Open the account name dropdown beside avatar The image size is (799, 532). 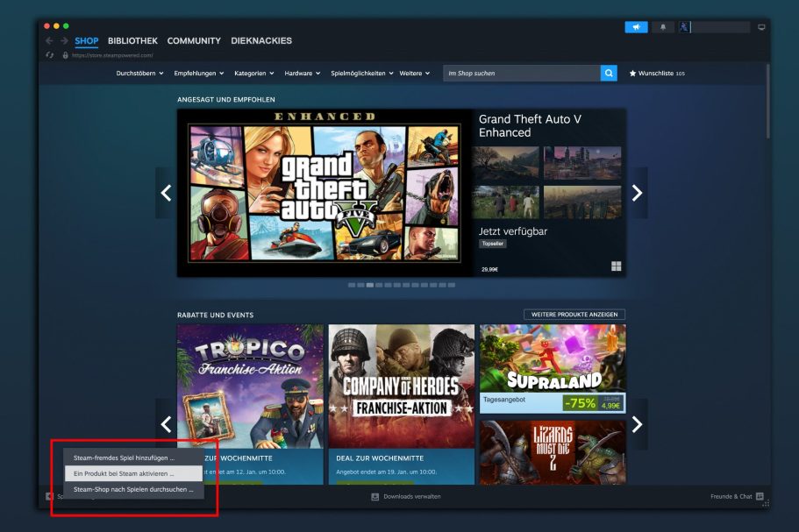pyautogui.click(x=720, y=27)
